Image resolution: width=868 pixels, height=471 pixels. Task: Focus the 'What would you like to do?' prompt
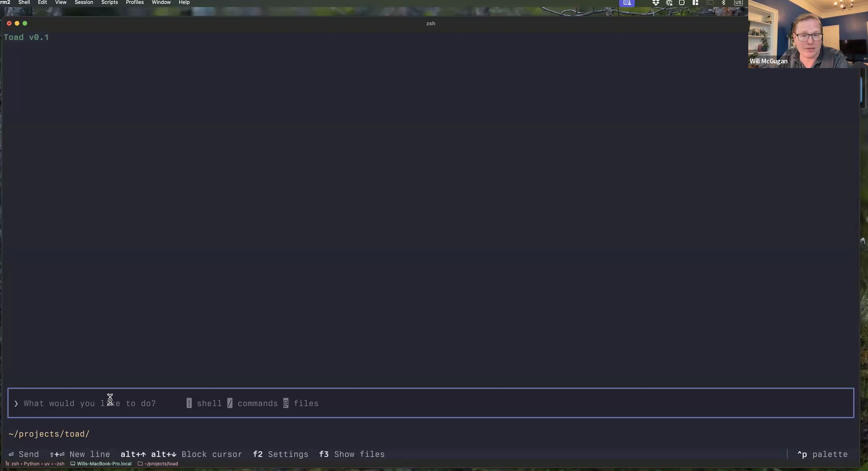(x=90, y=404)
